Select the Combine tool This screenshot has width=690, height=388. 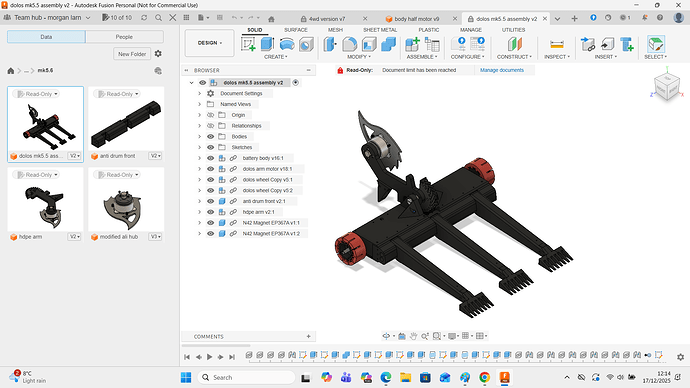coord(389,44)
